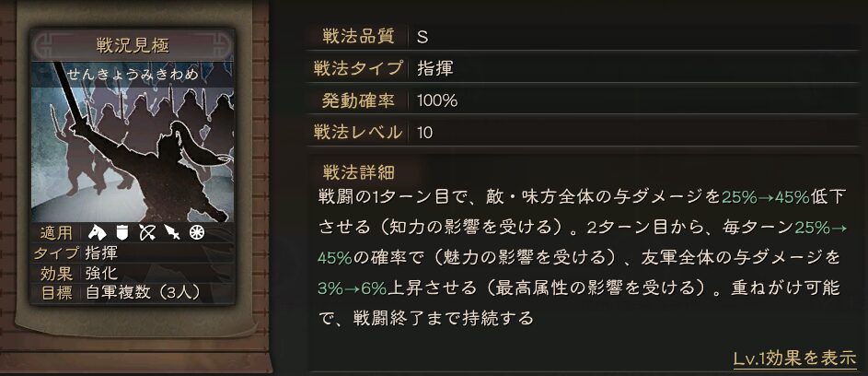Viewport: 868px width, 376px height.
Task: Click the spear troop type icon
Action: click(172, 233)
